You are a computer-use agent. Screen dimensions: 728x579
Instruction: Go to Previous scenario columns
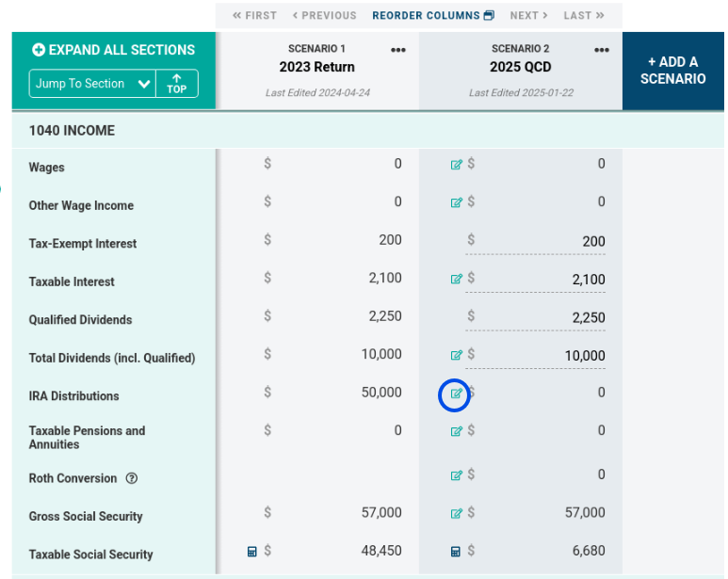325,16
